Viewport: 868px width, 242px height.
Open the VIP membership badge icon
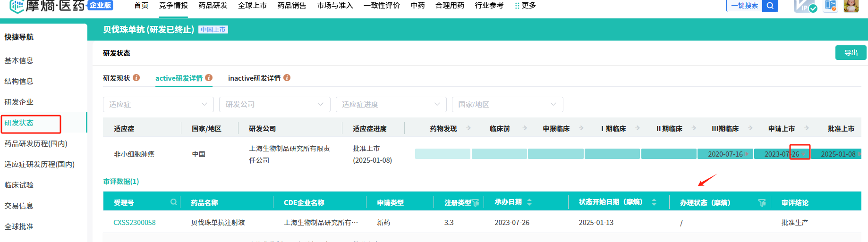(x=805, y=6)
